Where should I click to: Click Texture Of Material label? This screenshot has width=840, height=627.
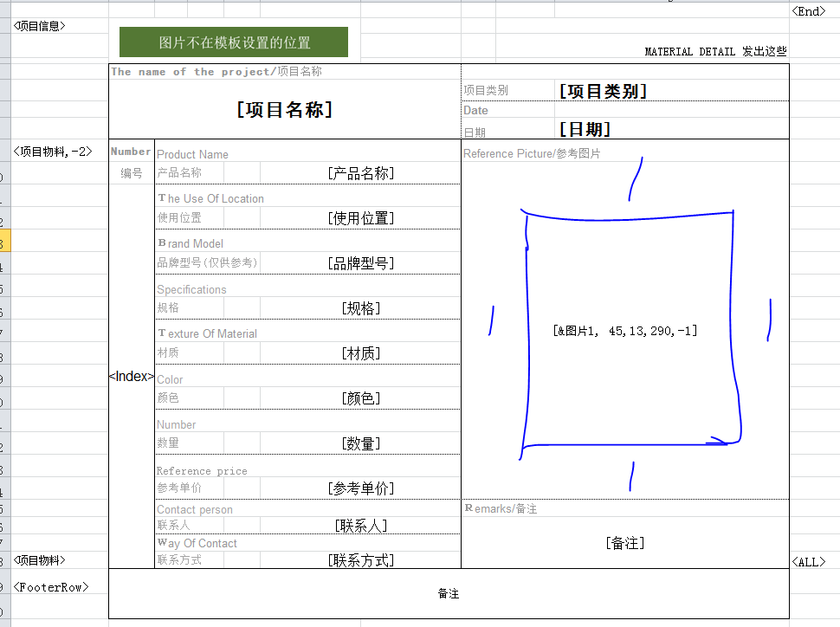point(207,333)
